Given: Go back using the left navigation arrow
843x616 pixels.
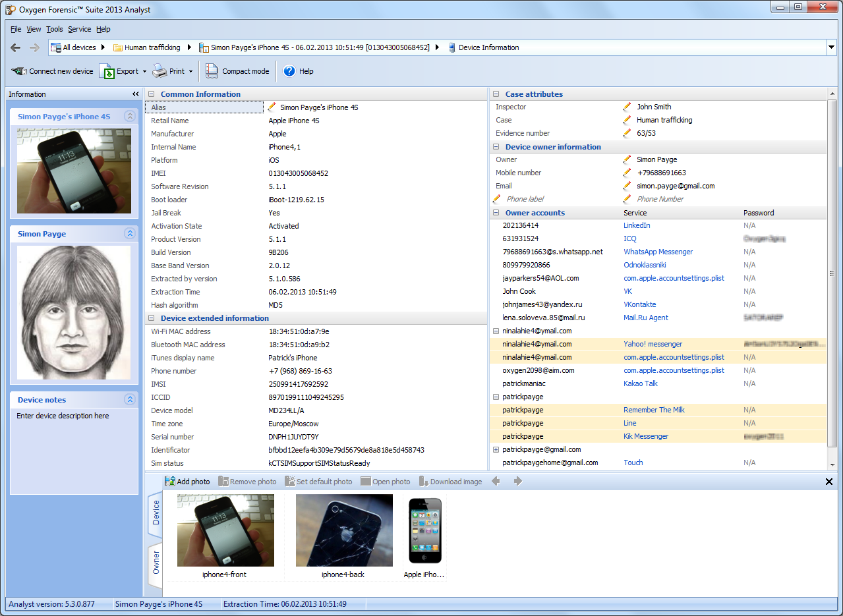Looking at the screenshot, I should click(15, 47).
